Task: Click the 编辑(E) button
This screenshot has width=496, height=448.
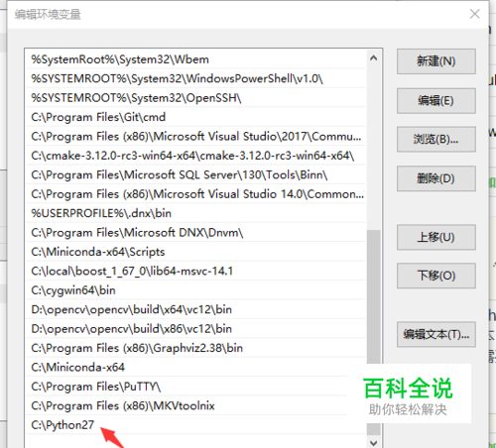Action: click(436, 100)
